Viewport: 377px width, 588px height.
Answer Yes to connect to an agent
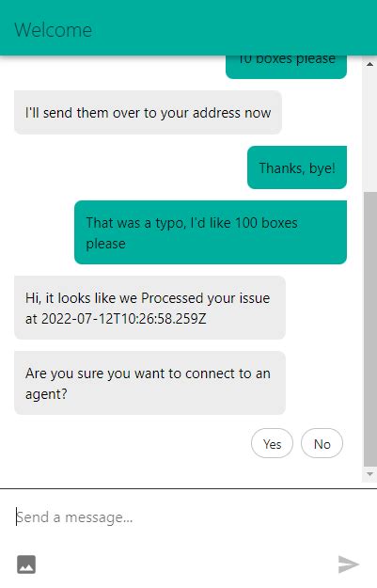coord(272,444)
